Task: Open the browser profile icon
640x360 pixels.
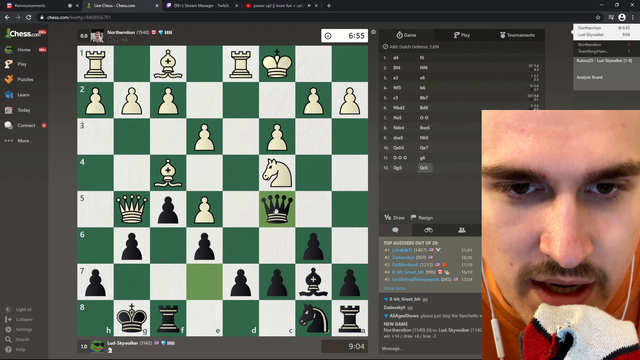Action: tap(622, 17)
